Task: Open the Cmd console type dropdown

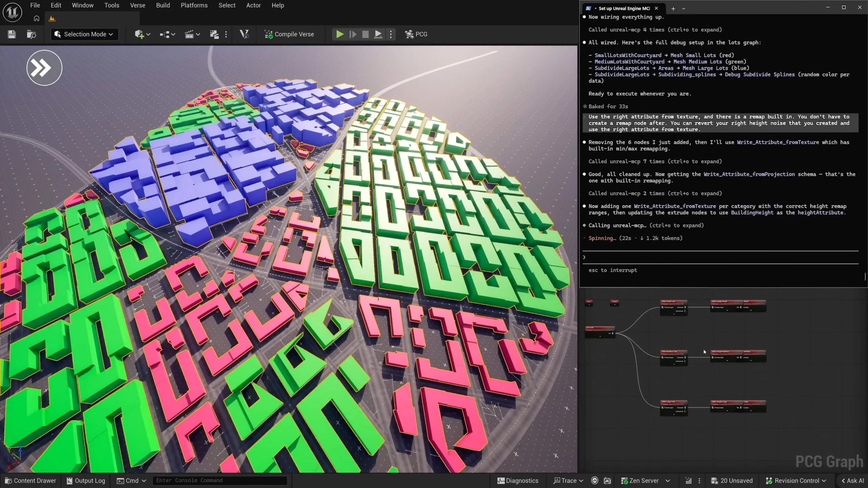Action: pos(131,481)
